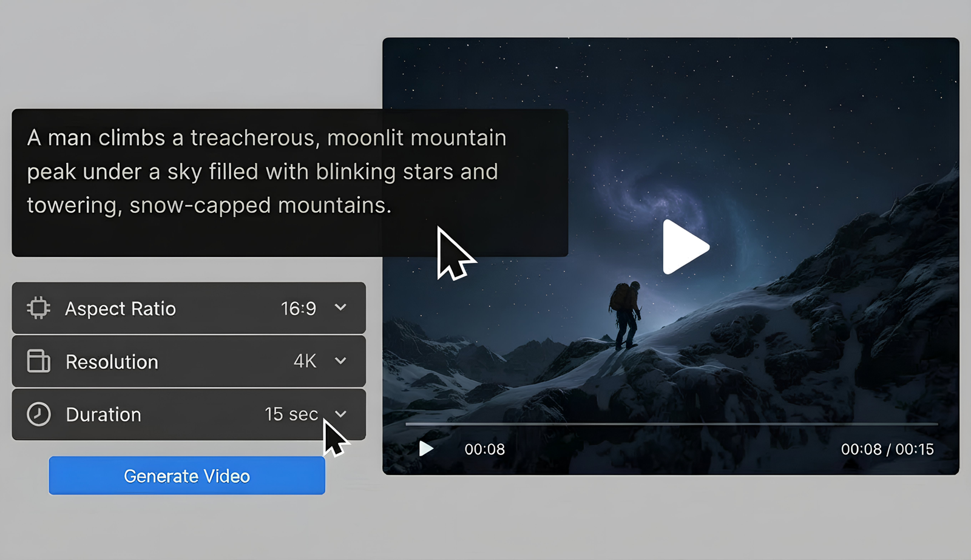Screen dimensions: 971x560
Task: Click the Aspect Ratio settings icon
Action: pos(38,308)
